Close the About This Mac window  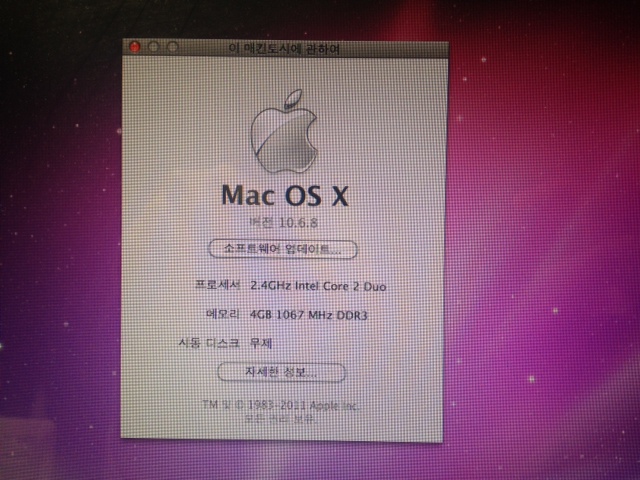point(134,46)
